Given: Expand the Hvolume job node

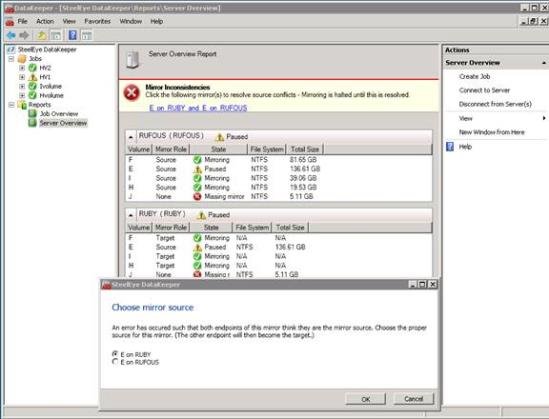Looking at the screenshot, I should (x=22, y=95).
